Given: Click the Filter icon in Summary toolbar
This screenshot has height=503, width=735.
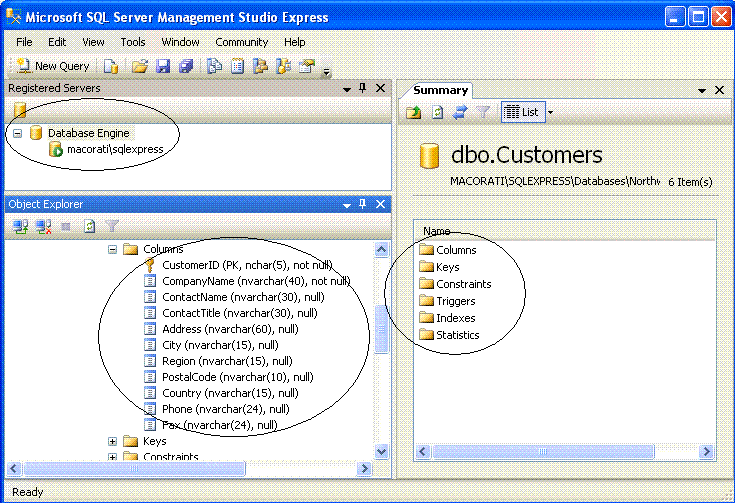Looking at the screenshot, I should 483,113.
